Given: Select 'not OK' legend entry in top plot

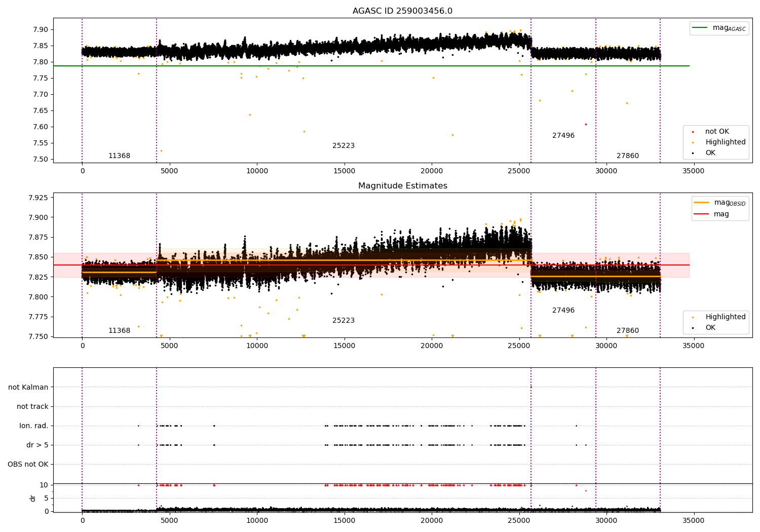Looking at the screenshot, I should (x=717, y=132).
